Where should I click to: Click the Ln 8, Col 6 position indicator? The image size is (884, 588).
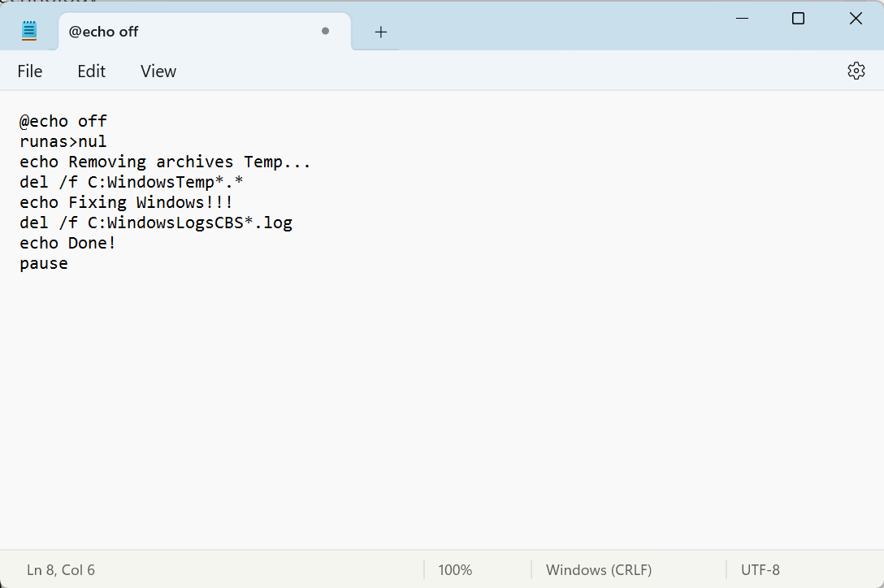tap(61, 570)
